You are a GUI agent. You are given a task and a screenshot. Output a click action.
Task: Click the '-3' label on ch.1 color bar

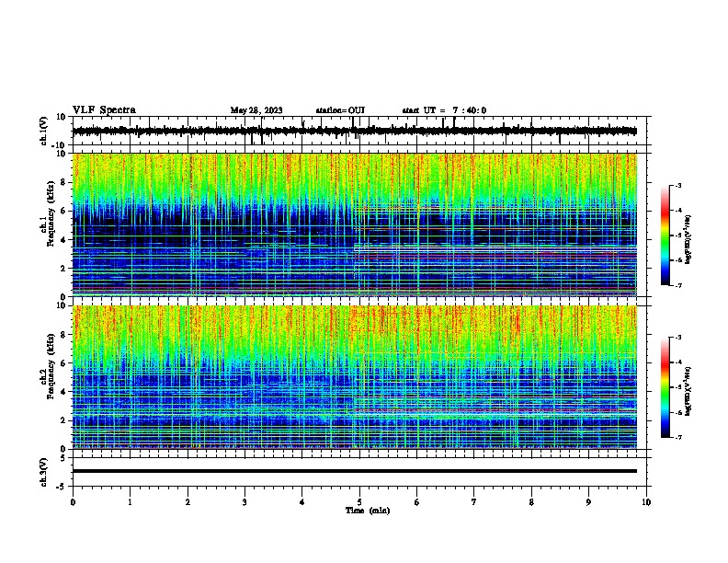[x=677, y=186]
